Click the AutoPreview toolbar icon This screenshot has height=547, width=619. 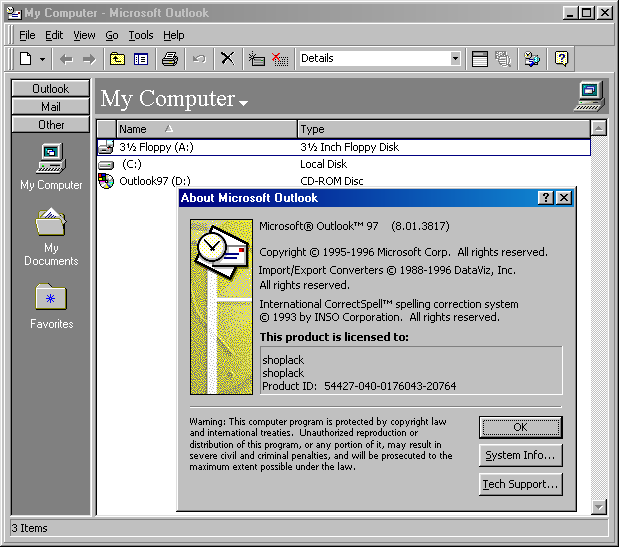(503, 59)
